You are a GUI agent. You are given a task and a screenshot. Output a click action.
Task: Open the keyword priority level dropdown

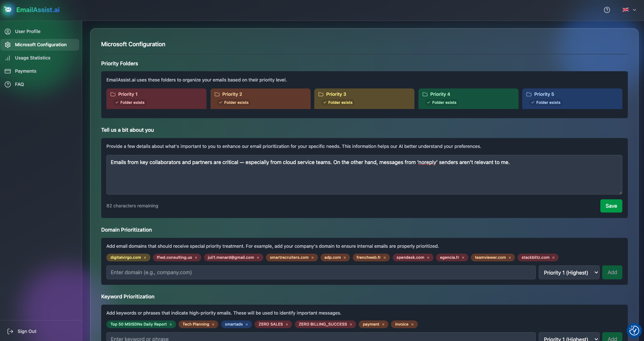pos(569,337)
